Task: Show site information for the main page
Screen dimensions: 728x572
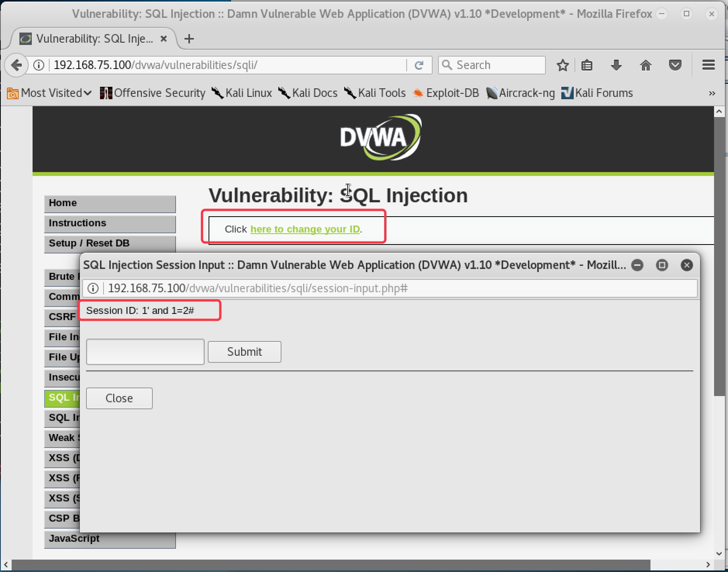Action: tap(39, 65)
